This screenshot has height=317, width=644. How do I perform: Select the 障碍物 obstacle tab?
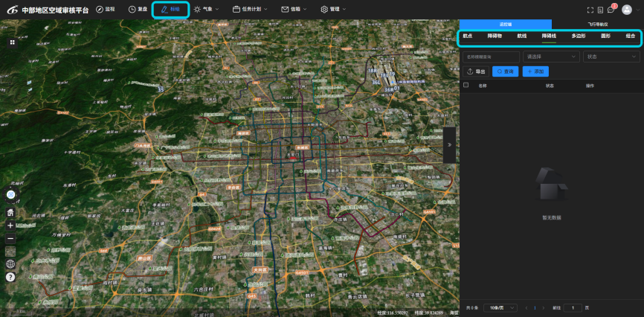coord(495,36)
